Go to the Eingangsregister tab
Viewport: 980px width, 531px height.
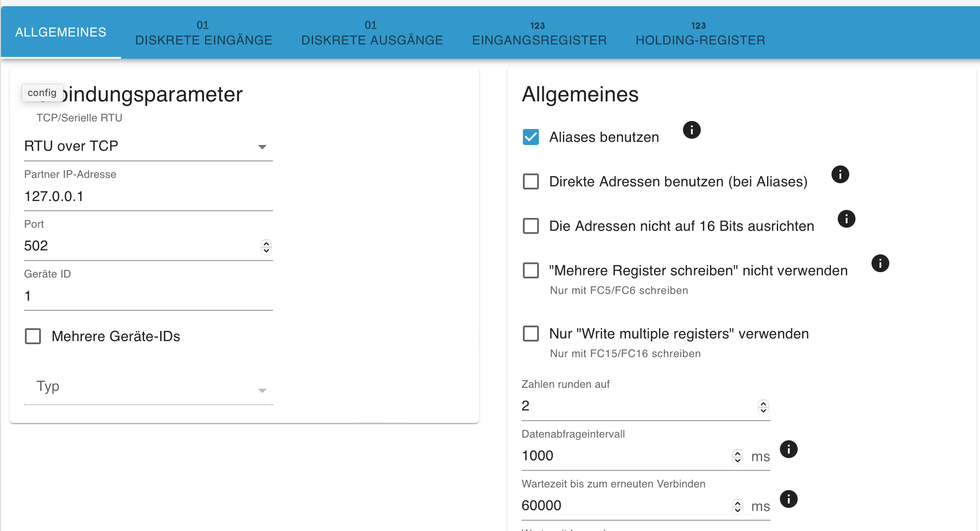click(x=539, y=33)
